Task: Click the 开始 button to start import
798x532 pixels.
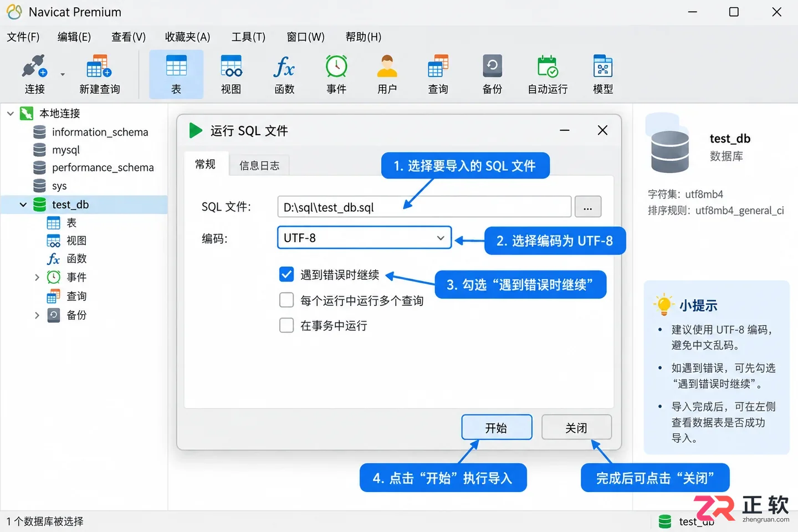Action: 497,427
